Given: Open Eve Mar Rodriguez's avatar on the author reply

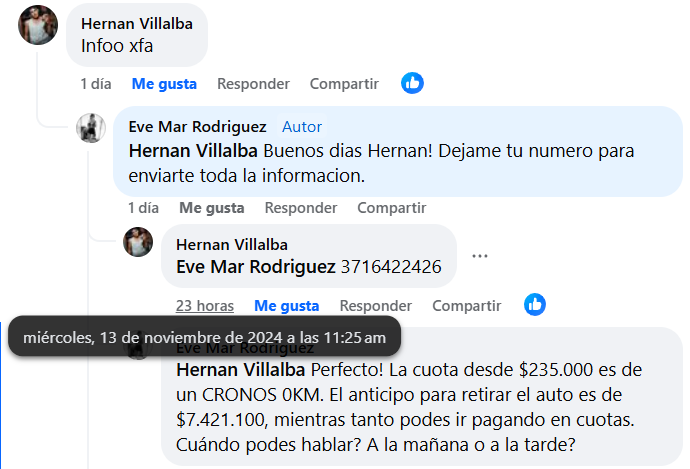Looking at the screenshot, I should (x=91, y=128).
